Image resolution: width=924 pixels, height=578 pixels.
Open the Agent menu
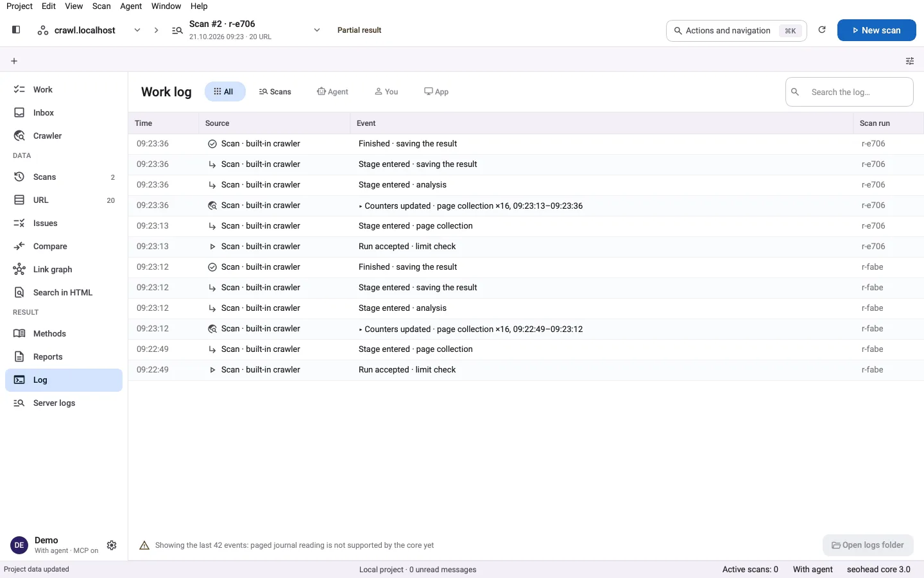[131, 6]
